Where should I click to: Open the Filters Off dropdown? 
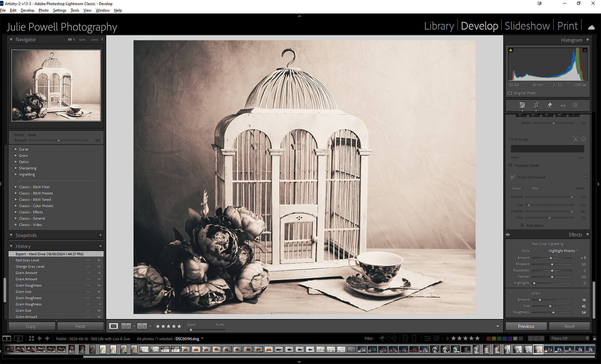pyautogui.click(x=569, y=338)
